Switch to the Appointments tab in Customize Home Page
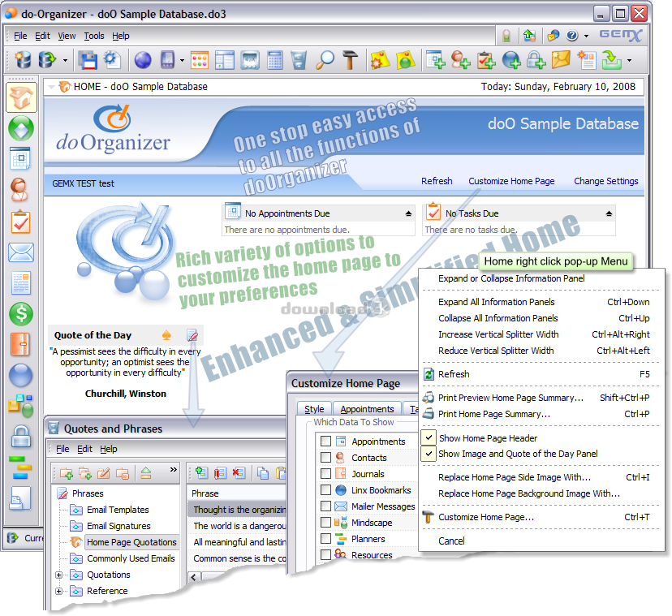Image resolution: width=672 pixels, height=616 pixels. [x=367, y=409]
